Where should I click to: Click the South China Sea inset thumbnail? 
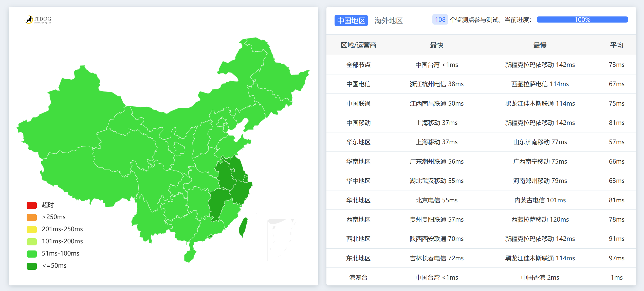pos(282,240)
